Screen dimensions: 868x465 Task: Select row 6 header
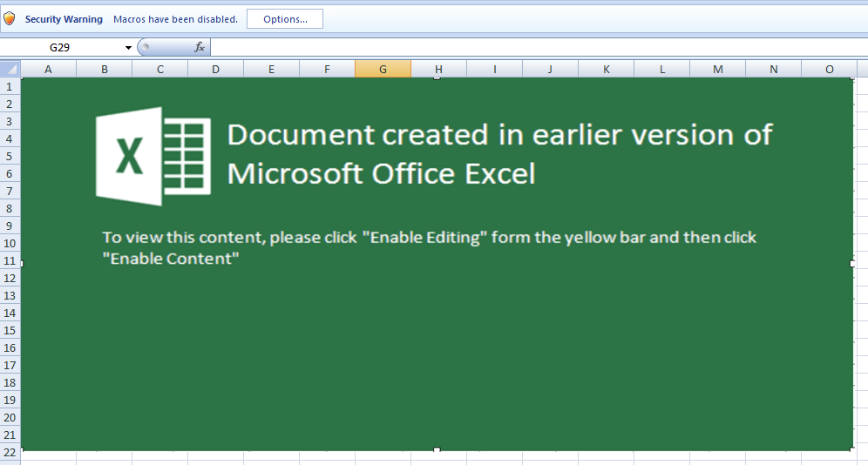10,173
